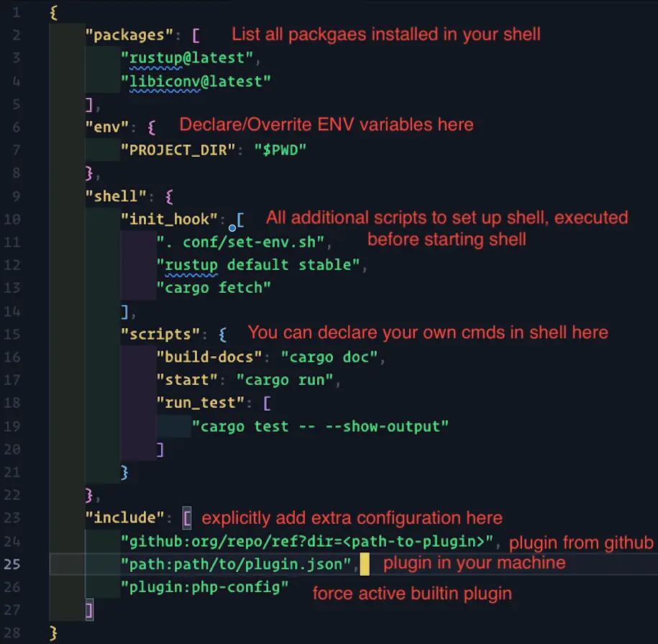
Task: Click the "cargo test -- --show-output" string
Action: 320,427
